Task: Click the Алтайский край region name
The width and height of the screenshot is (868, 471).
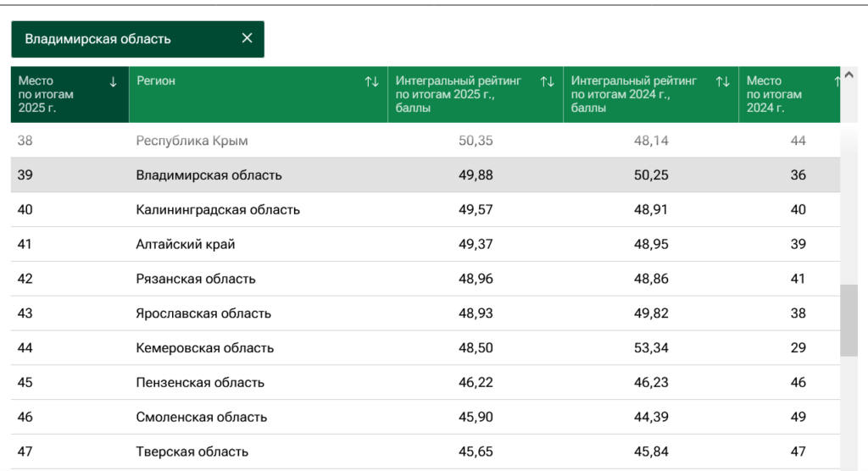Action: click(x=186, y=244)
